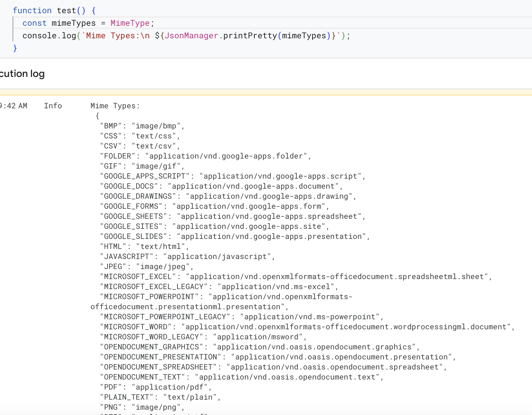Viewport: 532px width, 415px height.
Task: Click the Info log level label
Action: tap(53, 106)
